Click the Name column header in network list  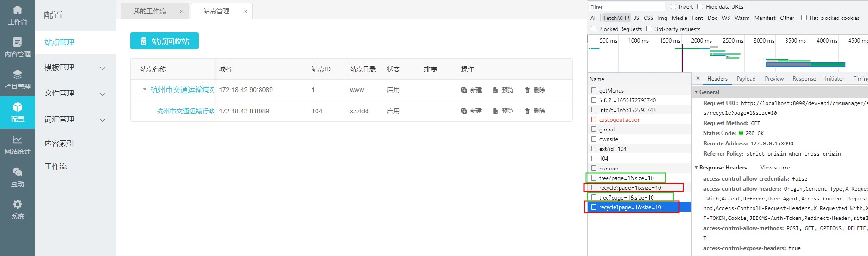coord(639,79)
